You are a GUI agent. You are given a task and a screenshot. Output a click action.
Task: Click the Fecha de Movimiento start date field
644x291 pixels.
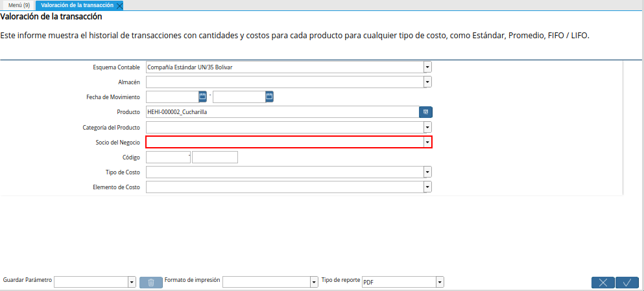pyautogui.click(x=173, y=97)
